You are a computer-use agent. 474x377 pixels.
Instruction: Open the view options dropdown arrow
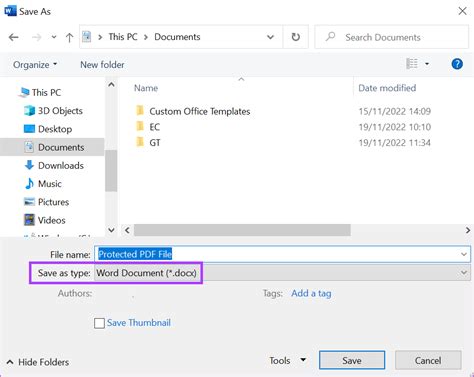(427, 64)
